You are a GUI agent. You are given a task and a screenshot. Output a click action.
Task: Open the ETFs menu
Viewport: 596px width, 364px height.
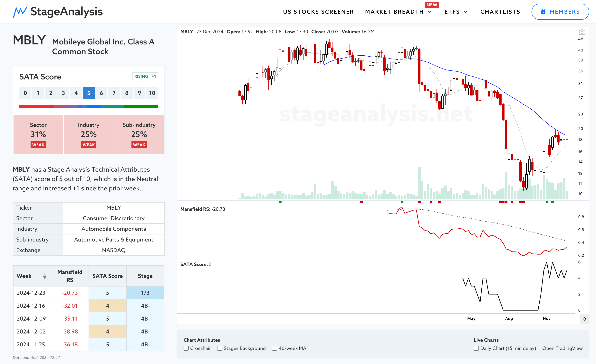tap(452, 12)
